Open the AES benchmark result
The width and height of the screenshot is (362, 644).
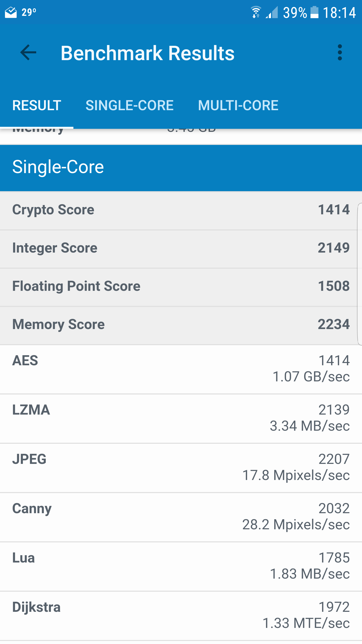tap(181, 369)
